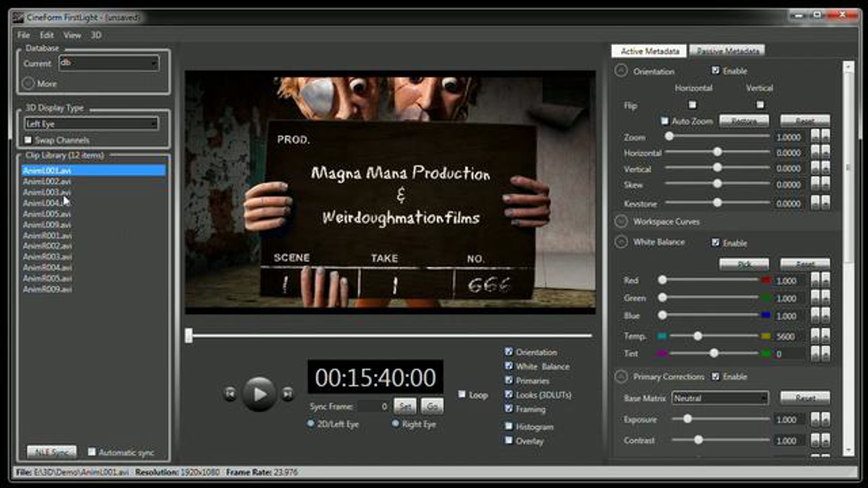The width and height of the screenshot is (868, 488).
Task: Collapse the White Balance section with its circle toggle
Action: [x=621, y=242]
